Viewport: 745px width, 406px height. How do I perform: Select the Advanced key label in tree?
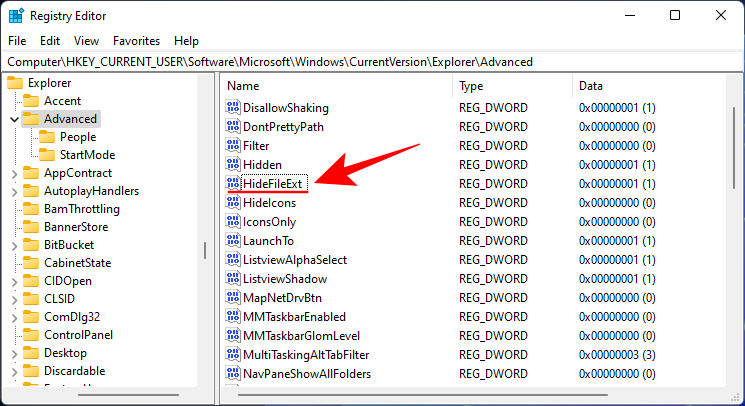[70, 119]
